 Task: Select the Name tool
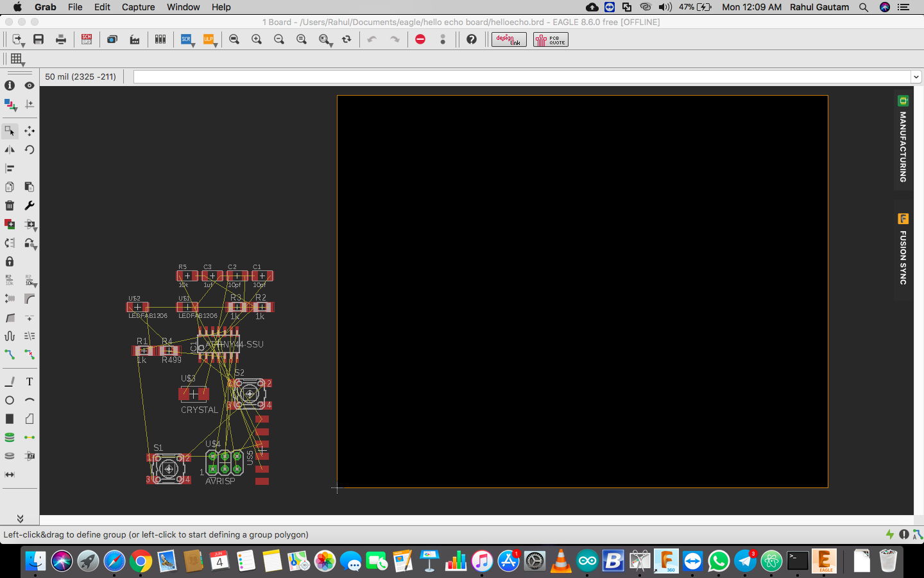10,280
